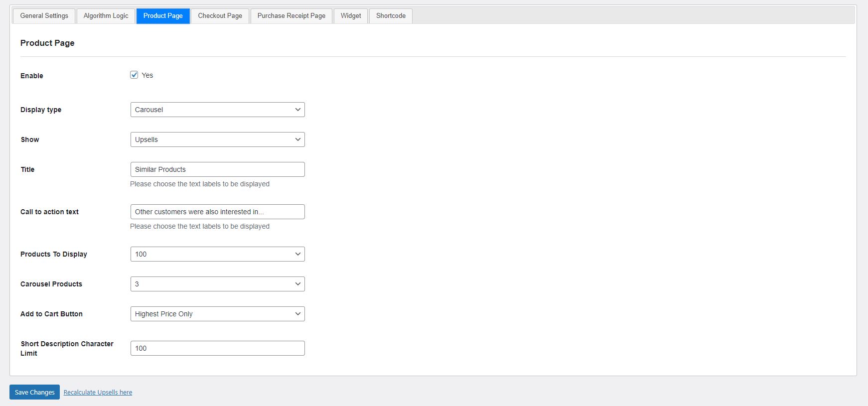Follow the Recalculate Upsells here link
The width and height of the screenshot is (868, 406).
[x=98, y=393]
